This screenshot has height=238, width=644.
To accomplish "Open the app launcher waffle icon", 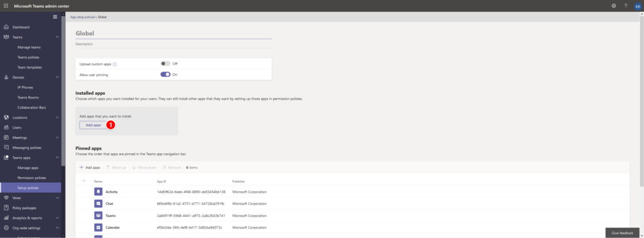I will tap(6, 6).
